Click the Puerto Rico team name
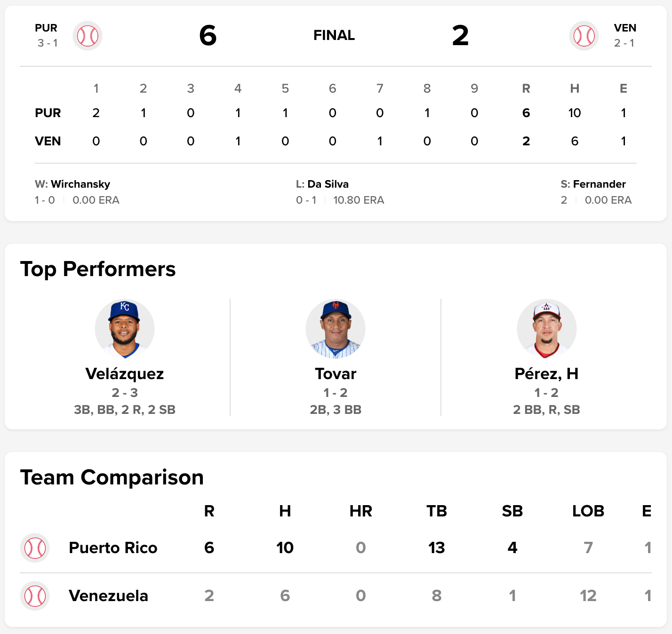 (x=113, y=548)
